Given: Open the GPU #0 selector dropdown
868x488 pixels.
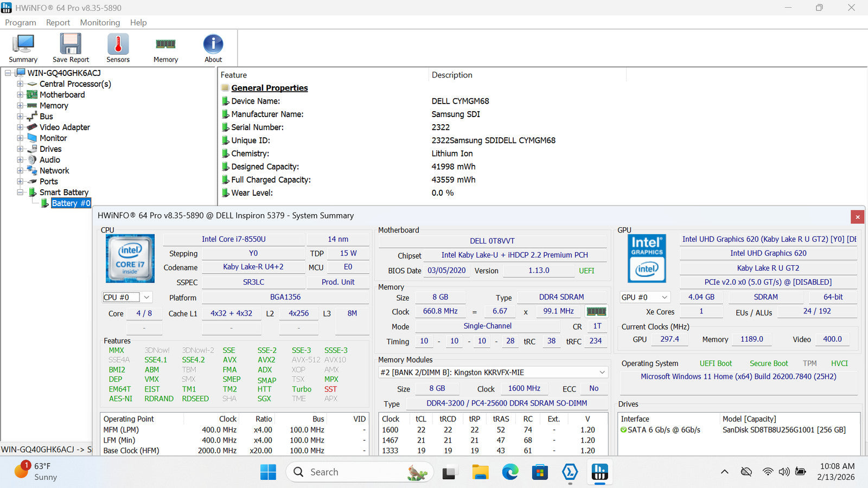Looking at the screenshot, I should [645, 297].
